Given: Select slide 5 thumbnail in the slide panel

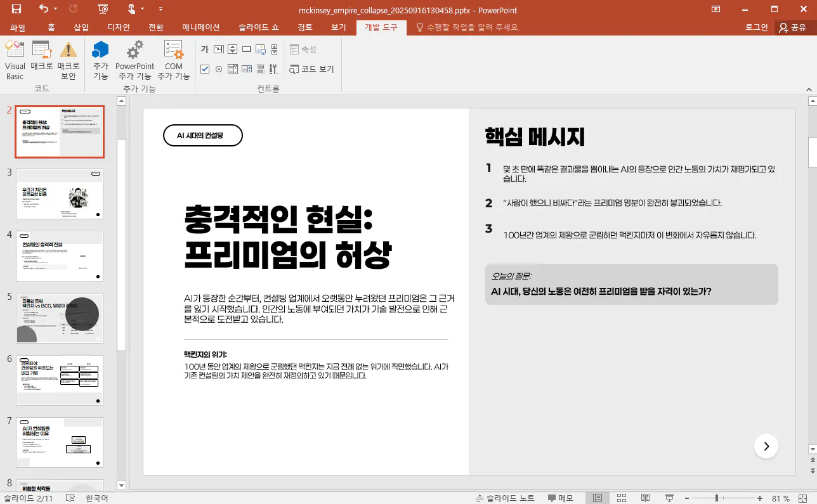Looking at the screenshot, I should (60, 318).
